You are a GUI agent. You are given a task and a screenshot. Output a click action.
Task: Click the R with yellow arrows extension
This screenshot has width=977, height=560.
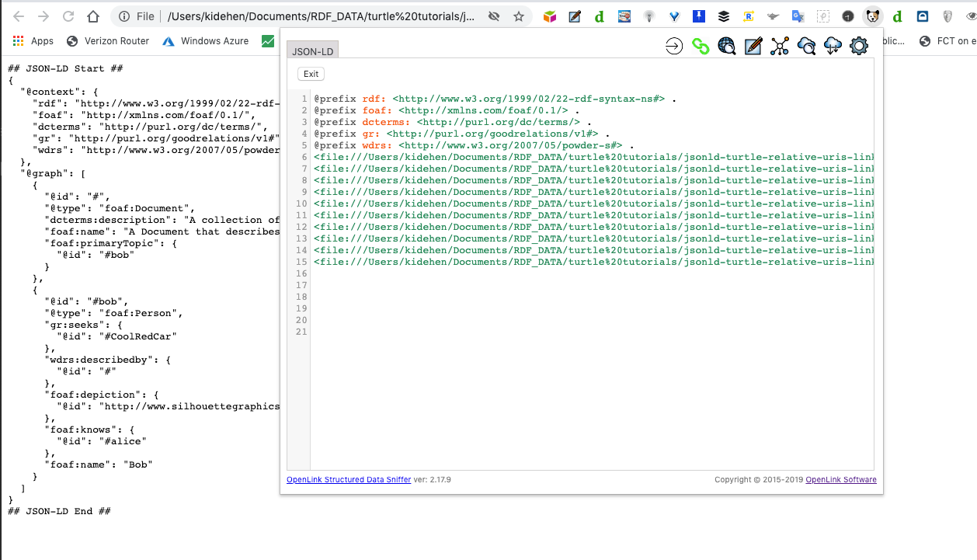click(749, 16)
